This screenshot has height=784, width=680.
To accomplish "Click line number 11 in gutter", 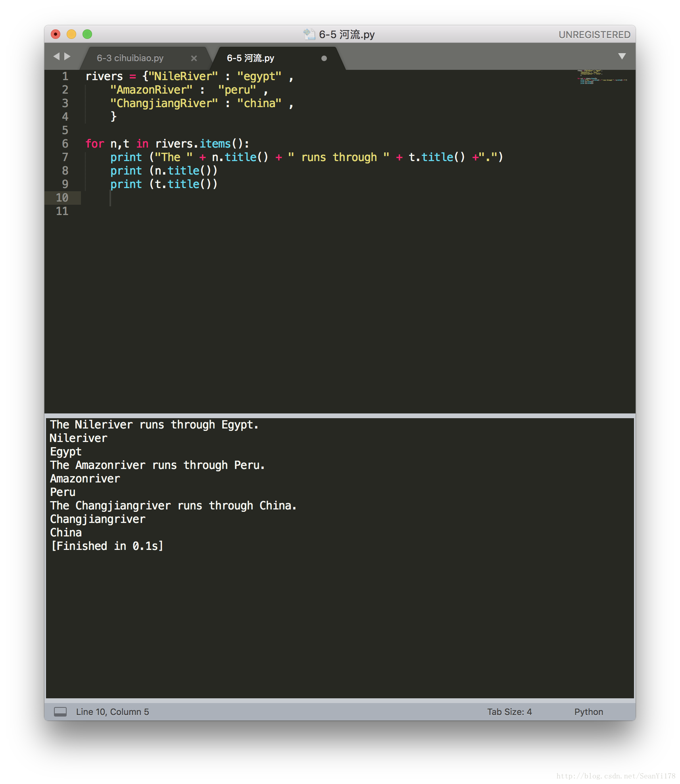I will [62, 211].
